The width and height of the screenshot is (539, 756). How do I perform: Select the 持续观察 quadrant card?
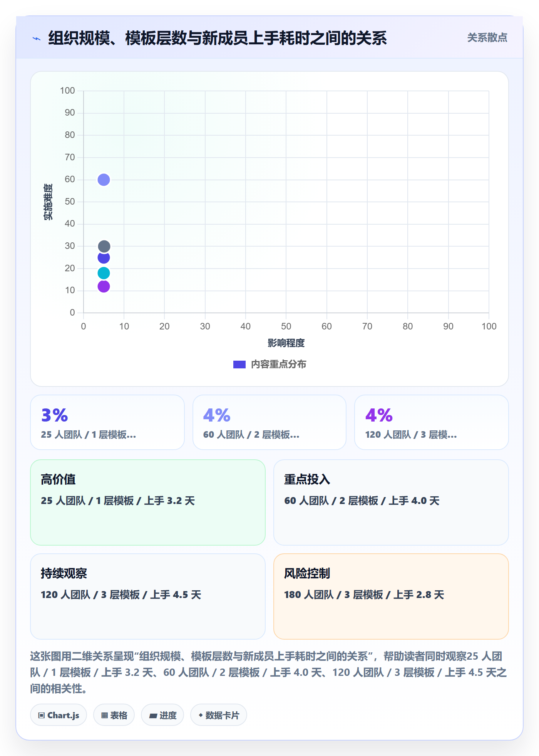tap(148, 596)
